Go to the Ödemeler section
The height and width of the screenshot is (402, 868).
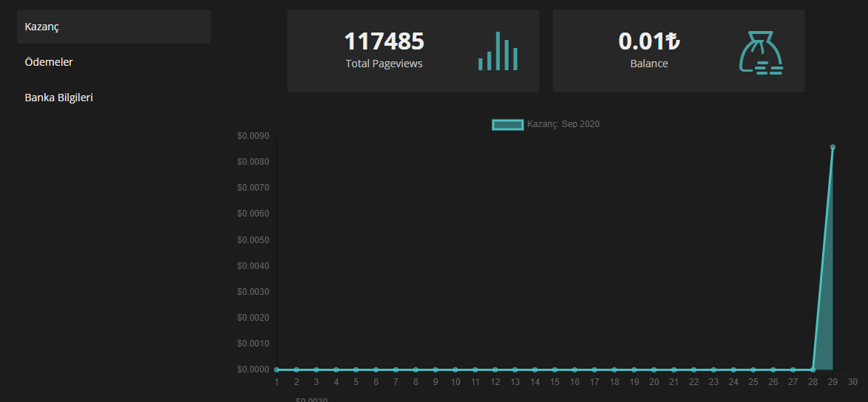point(49,62)
